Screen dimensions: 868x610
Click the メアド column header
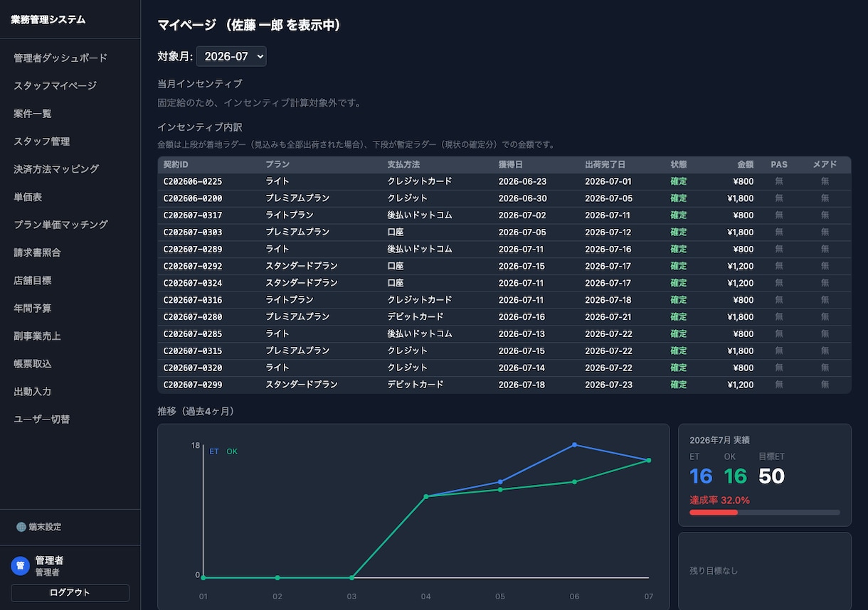pos(825,164)
